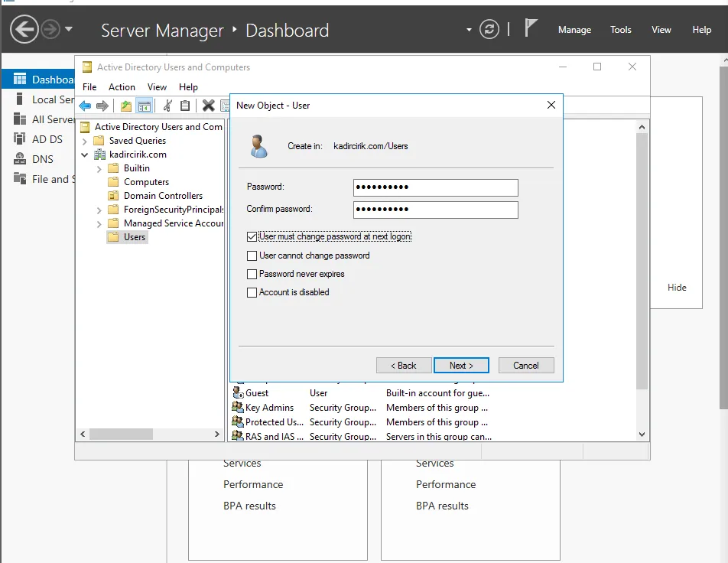728x563 pixels.
Task: Open the Manage menu
Action: (574, 30)
